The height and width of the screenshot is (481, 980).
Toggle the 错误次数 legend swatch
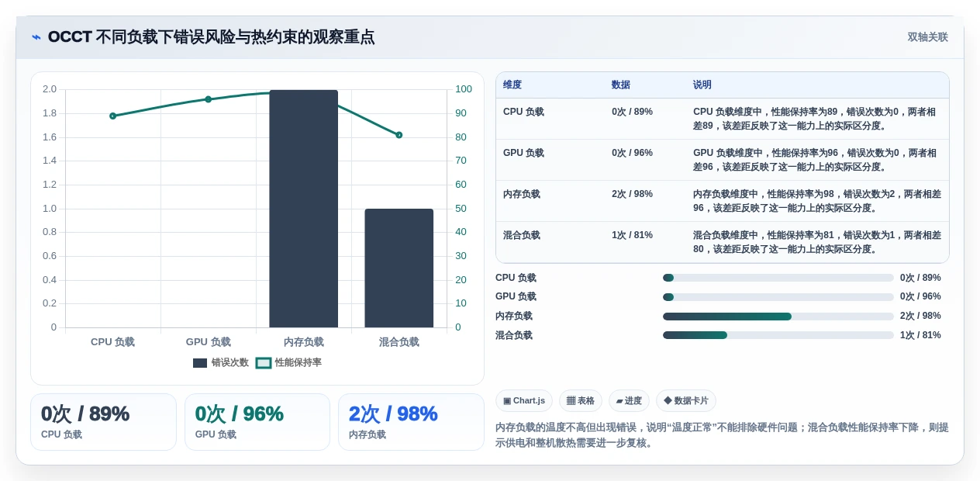[200, 363]
